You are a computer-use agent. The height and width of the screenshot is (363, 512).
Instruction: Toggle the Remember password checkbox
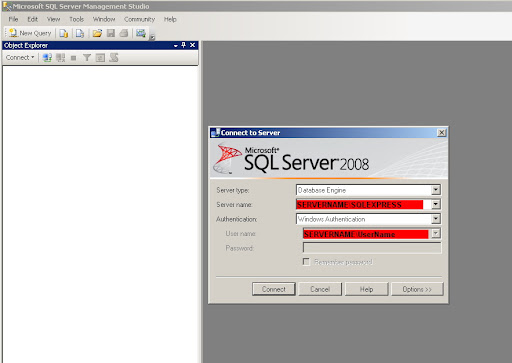(x=306, y=262)
